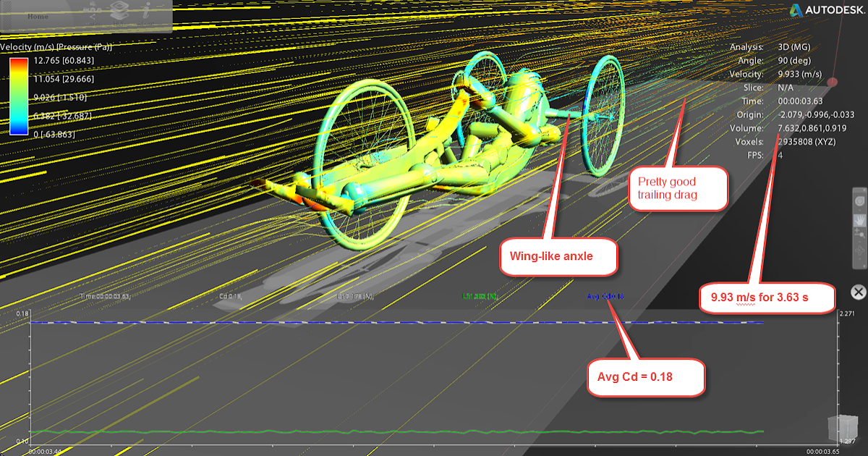Screen dimensions: 868x456
Task: Select the Orbit tool on the right toolbar
Action: [861, 202]
